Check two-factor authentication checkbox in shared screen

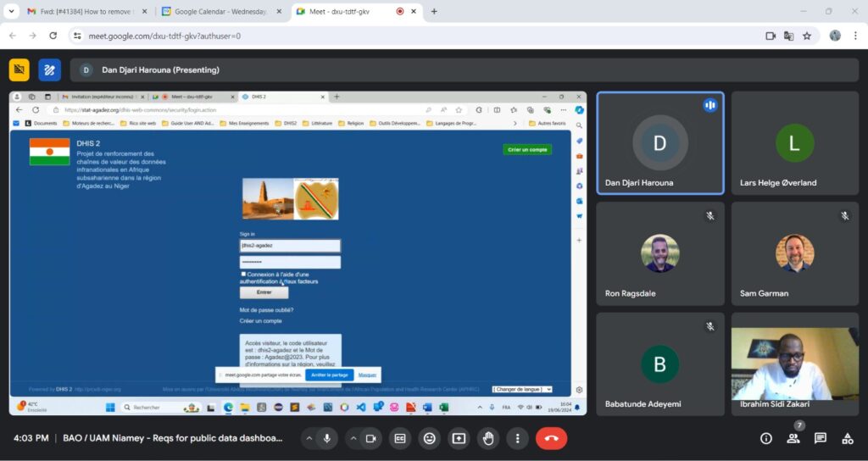point(243,274)
